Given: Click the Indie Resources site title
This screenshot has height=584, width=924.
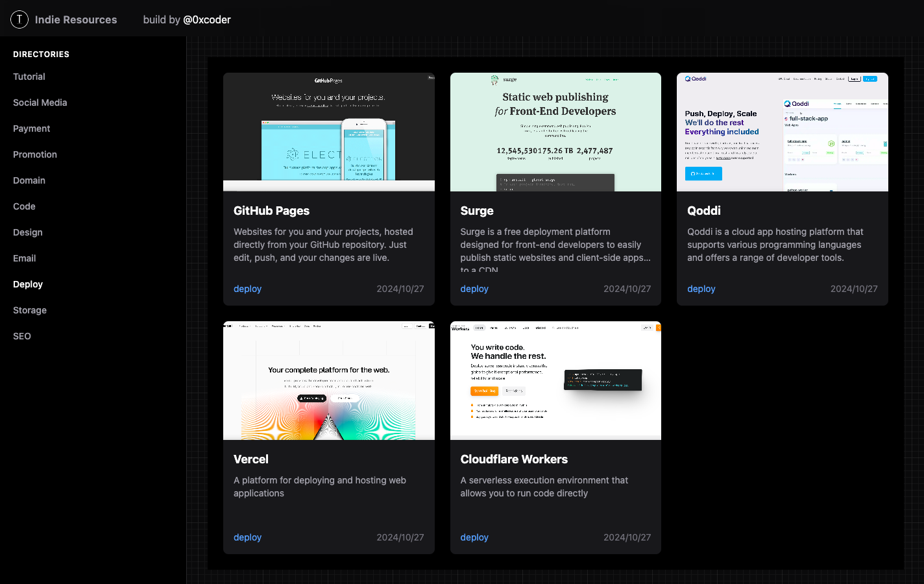Looking at the screenshot, I should pyautogui.click(x=76, y=19).
